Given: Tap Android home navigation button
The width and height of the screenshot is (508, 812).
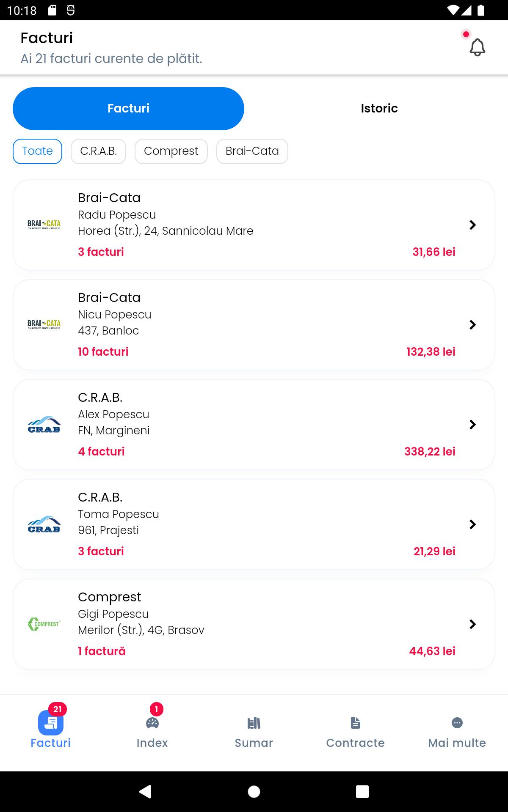Looking at the screenshot, I should pos(254,791).
